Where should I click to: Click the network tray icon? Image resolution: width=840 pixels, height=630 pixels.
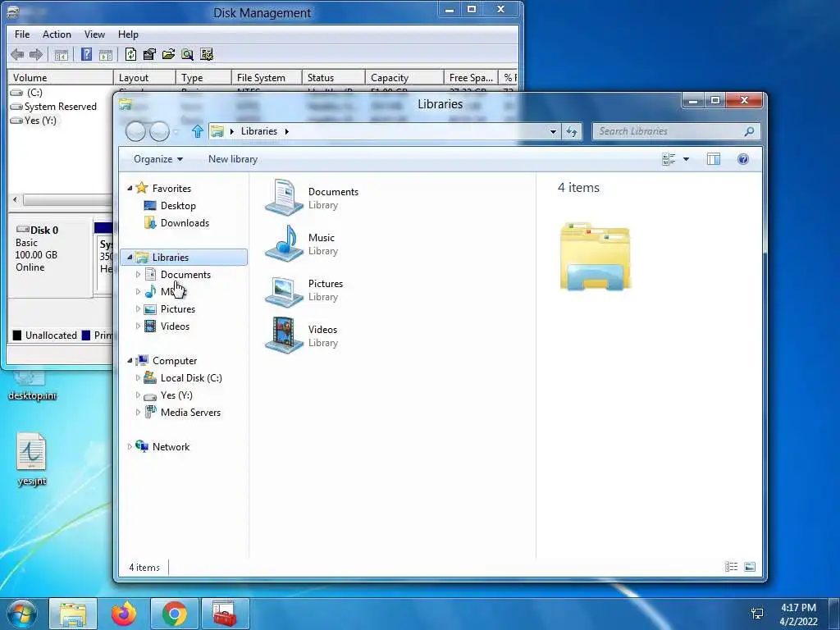pos(757,614)
